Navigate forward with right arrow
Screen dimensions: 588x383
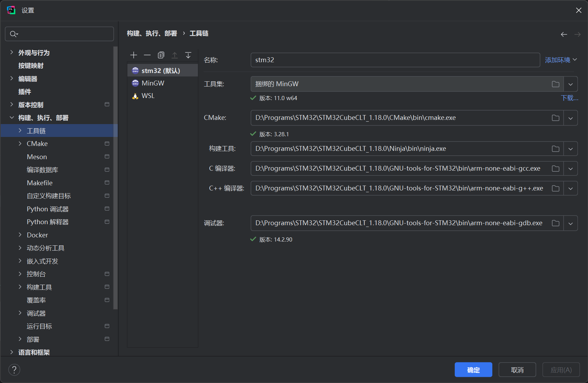coord(578,34)
